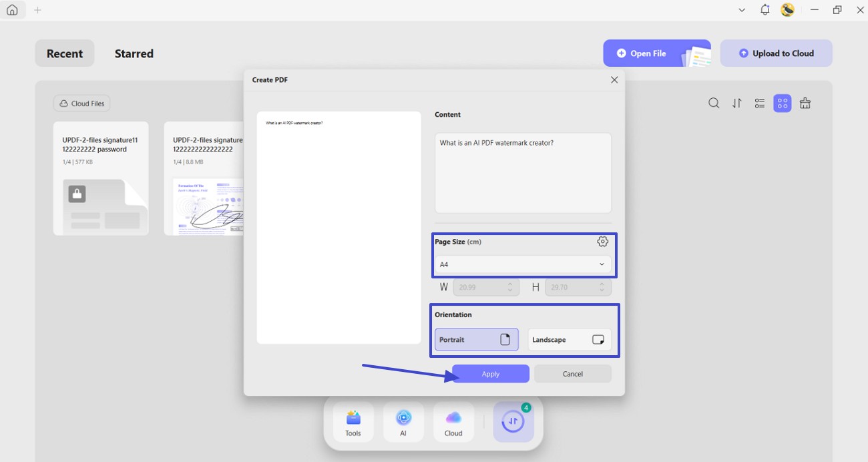Open the notifications bell
Viewport: 868px width, 462px height.
(765, 10)
